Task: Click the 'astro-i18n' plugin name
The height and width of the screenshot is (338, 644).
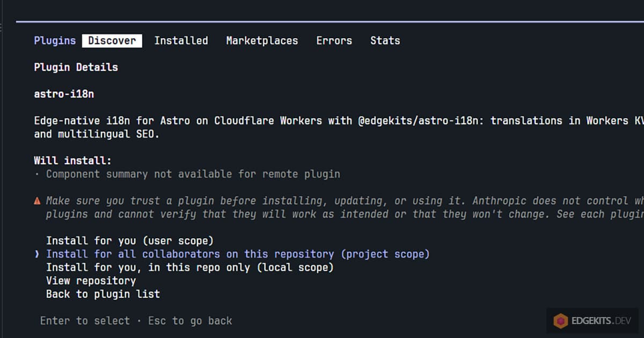Action: pyautogui.click(x=64, y=94)
